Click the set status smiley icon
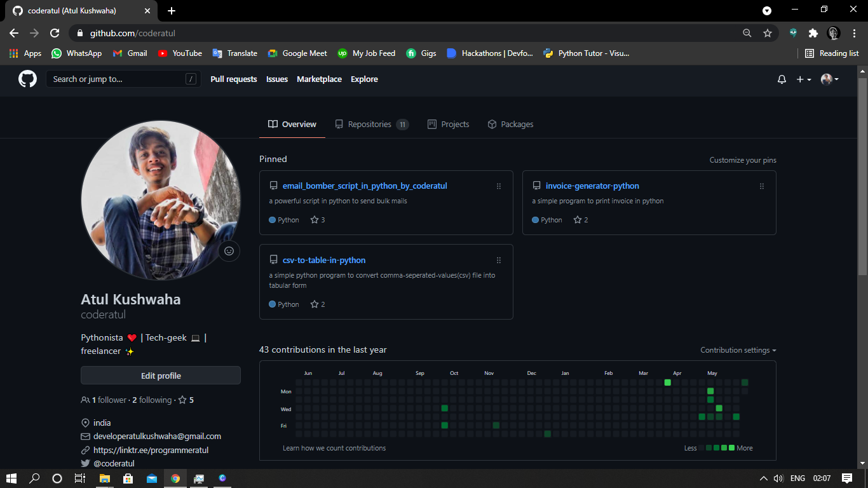868x488 pixels. pos(229,251)
